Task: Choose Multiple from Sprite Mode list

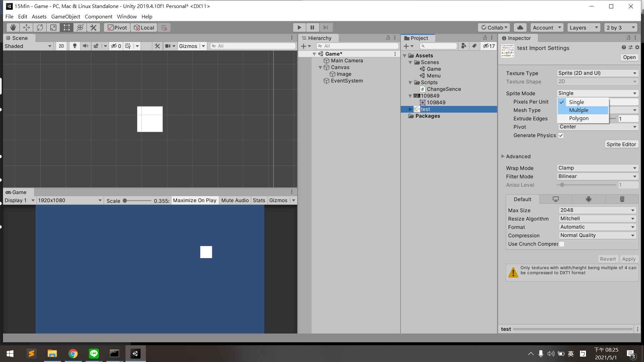Action: pyautogui.click(x=579, y=110)
